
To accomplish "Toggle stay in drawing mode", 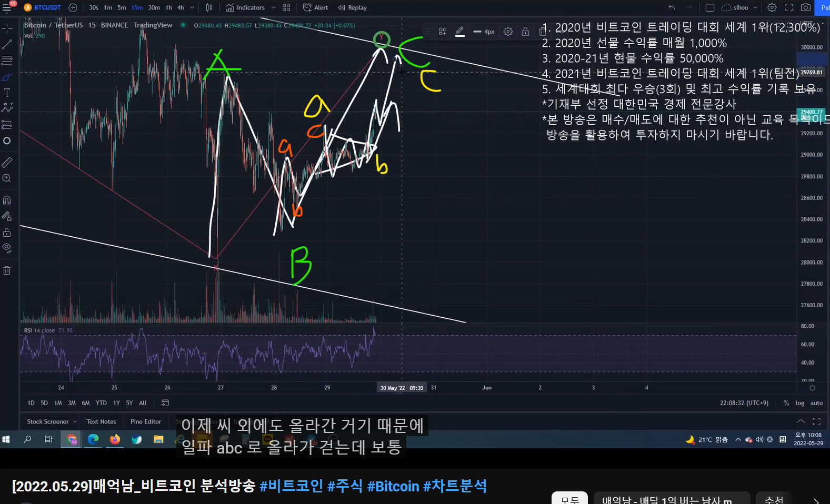I will (x=7, y=216).
